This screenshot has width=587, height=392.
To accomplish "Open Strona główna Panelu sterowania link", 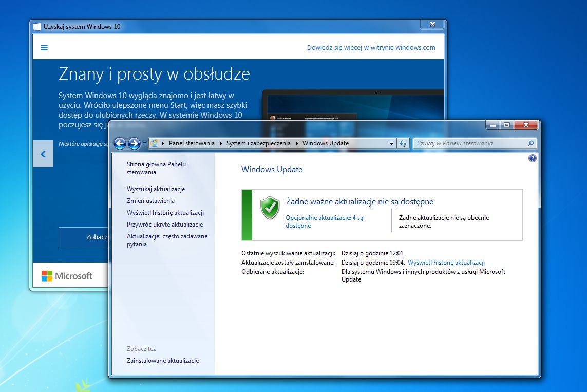I will point(156,168).
